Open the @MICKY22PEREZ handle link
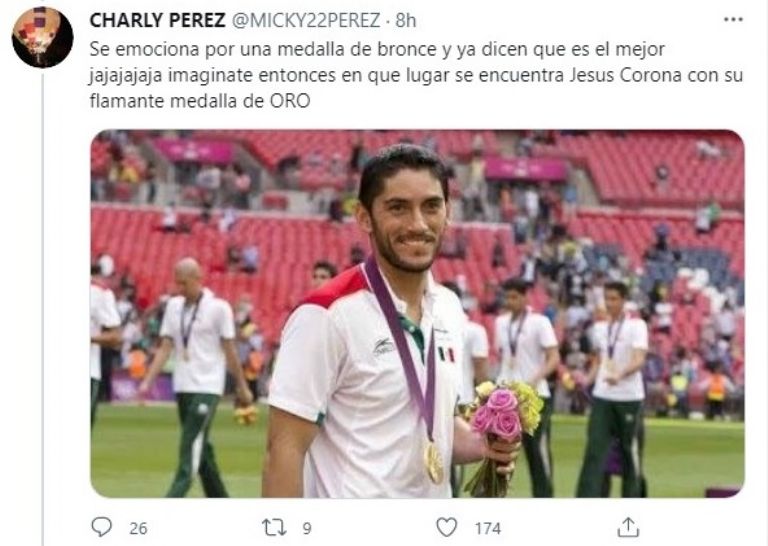 305,21
